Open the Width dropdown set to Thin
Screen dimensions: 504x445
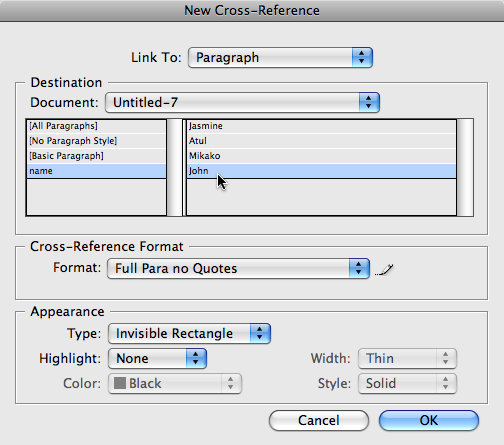pyautogui.click(x=407, y=359)
